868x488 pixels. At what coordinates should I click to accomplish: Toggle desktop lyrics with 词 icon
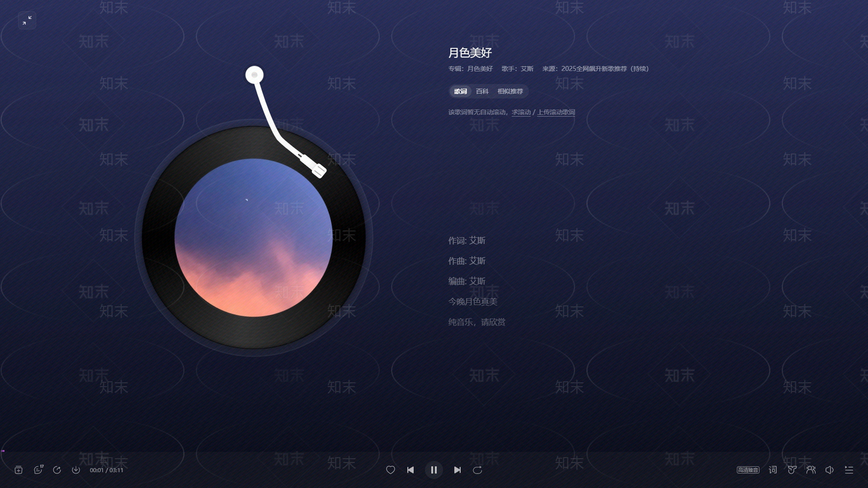click(773, 470)
